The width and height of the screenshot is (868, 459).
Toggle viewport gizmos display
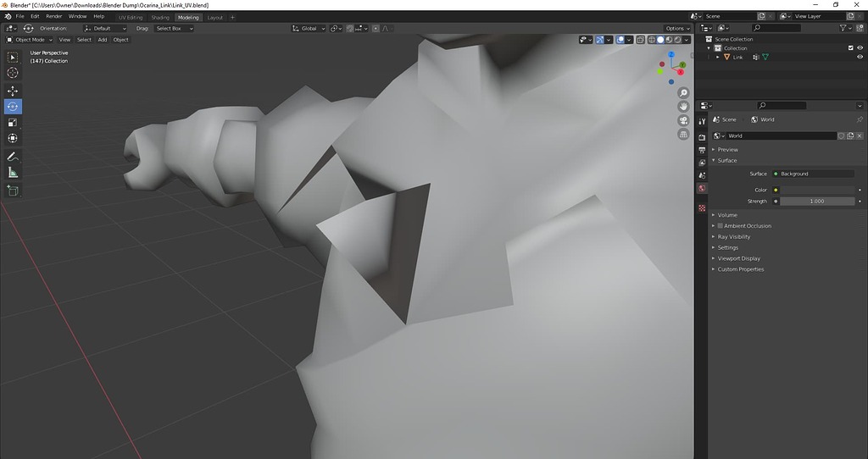click(x=599, y=40)
